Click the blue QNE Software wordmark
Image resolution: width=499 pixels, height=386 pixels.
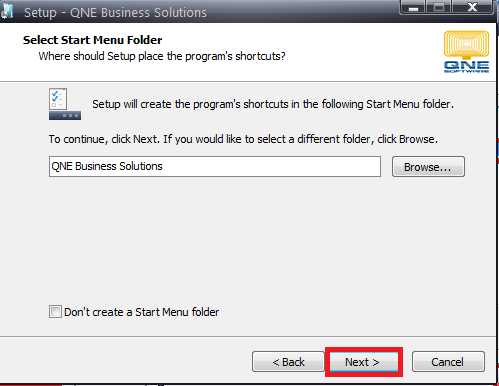(466, 67)
